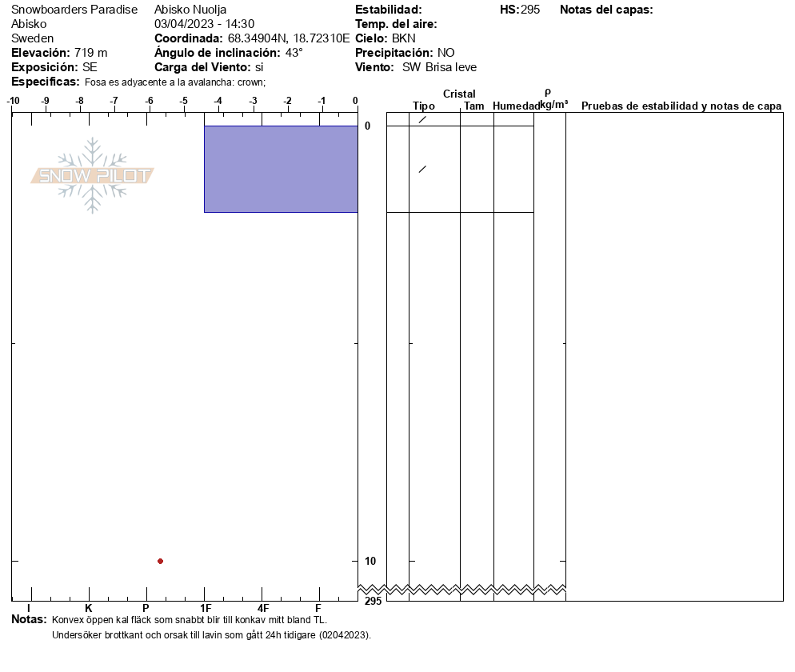The height and width of the screenshot is (672, 795).
Task: Click the crystal symbol in the second layer
Action: 422,169
